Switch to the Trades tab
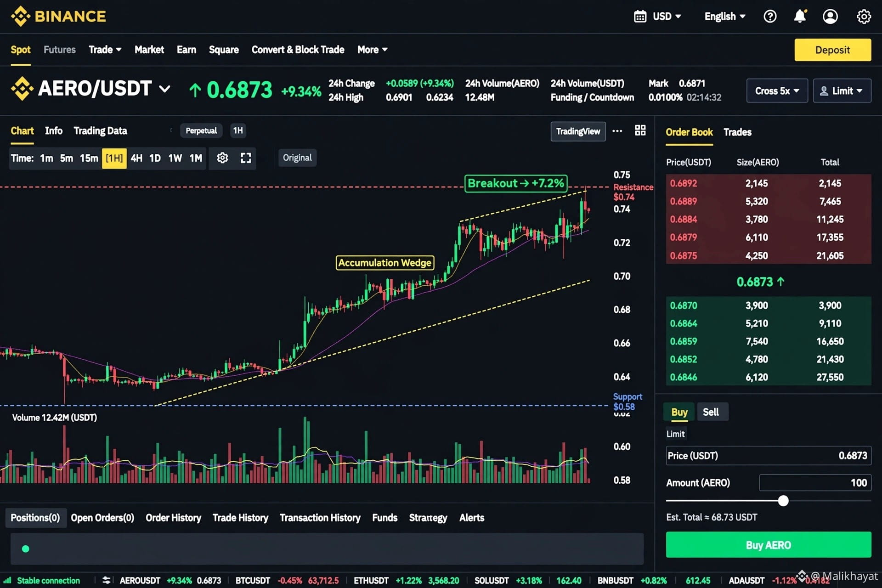Screen dimensions: 882x588 click(737, 132)
